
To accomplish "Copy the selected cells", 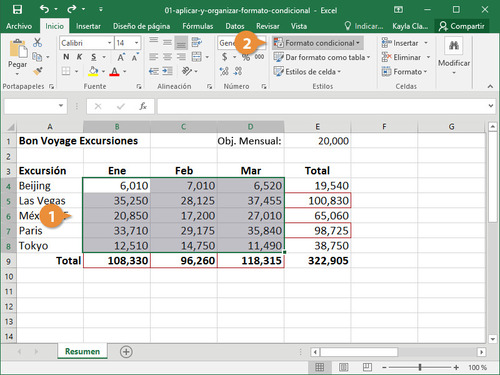I will point(37,57).
